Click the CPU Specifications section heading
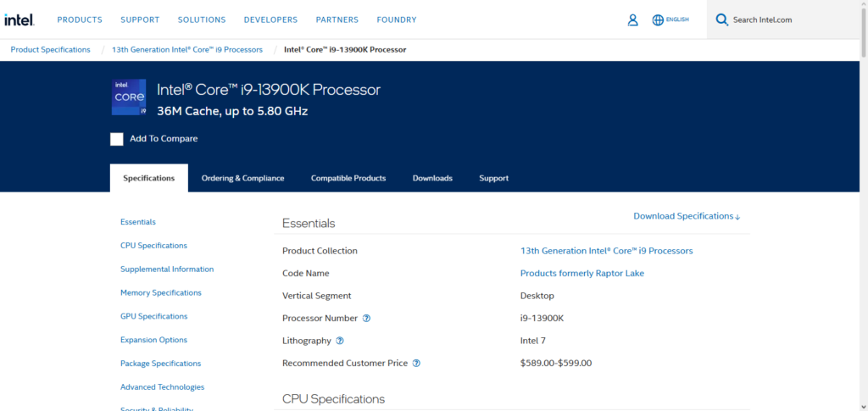The height and width of the screenshot is (411, 868). click(333, 399)
